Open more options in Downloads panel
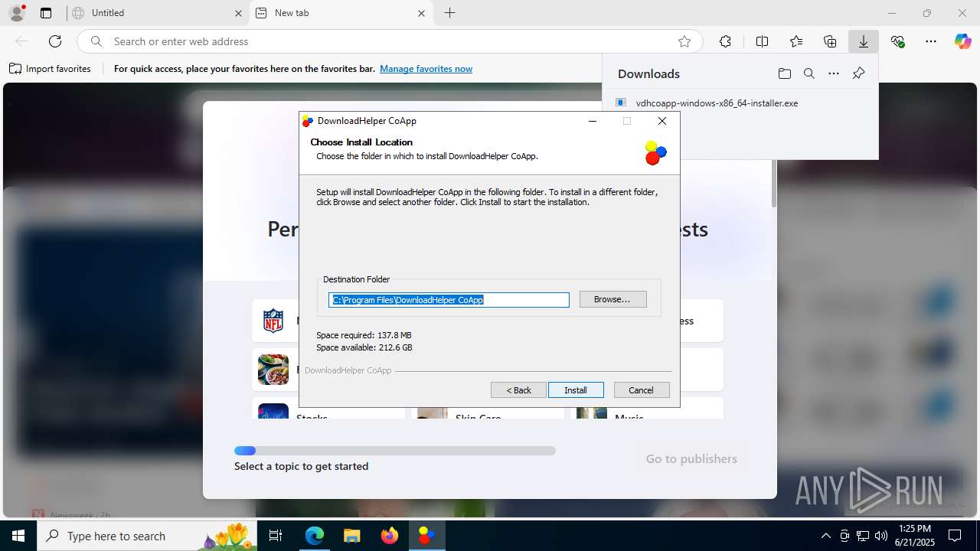The height and width of the screenshot is (551, 980). click(834, 73)
